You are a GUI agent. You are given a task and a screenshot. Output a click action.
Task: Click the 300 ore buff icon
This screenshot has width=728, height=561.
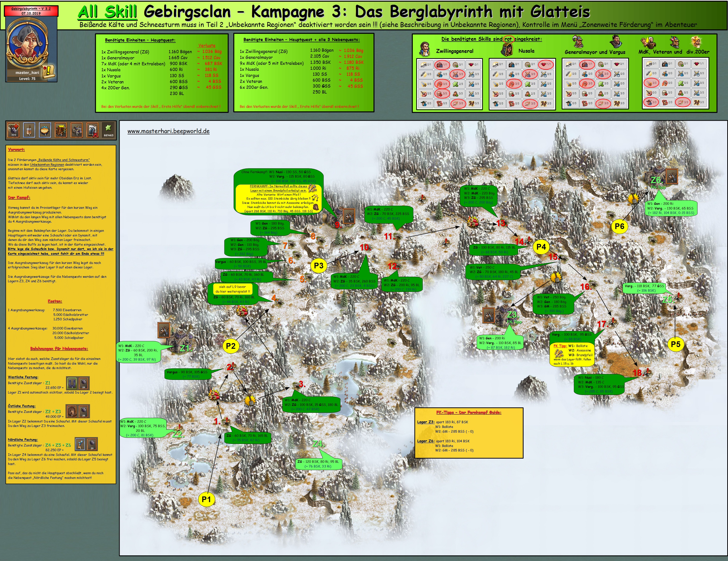click(x=14, y=130)
